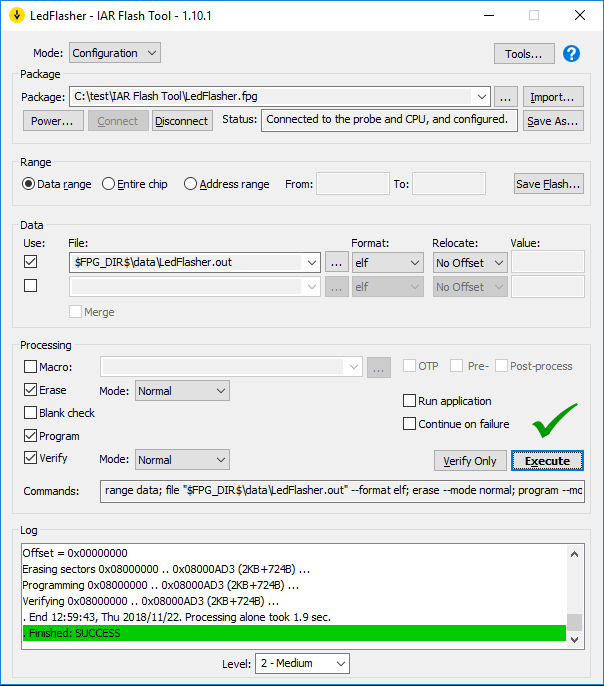Open the log Level 2 - Medium dropdown

tap(302, 664)
